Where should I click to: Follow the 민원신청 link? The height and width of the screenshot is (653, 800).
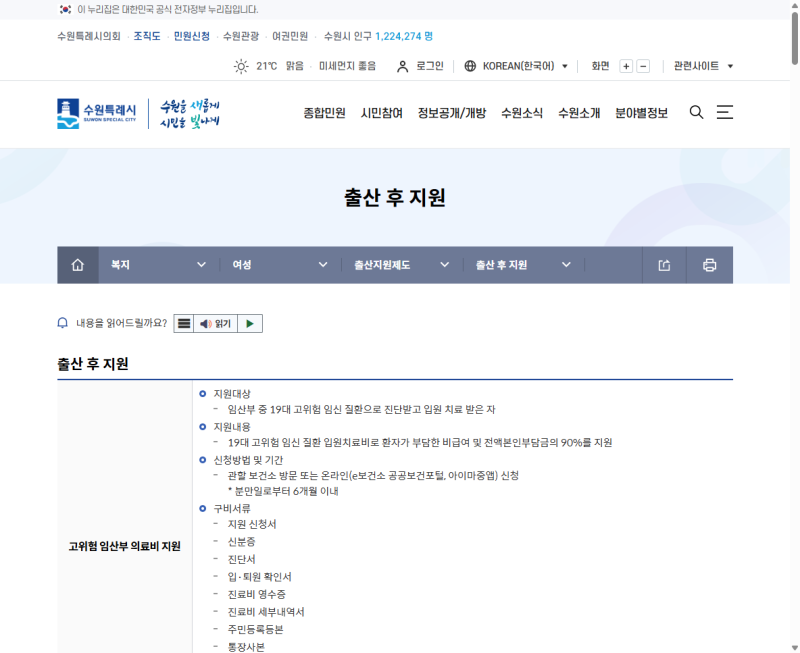pos(192,36)
